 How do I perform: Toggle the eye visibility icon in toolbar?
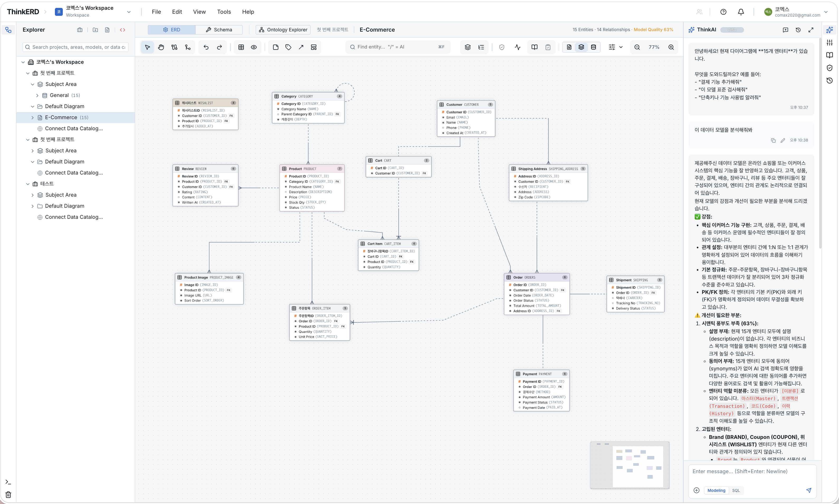coord(254,47)
